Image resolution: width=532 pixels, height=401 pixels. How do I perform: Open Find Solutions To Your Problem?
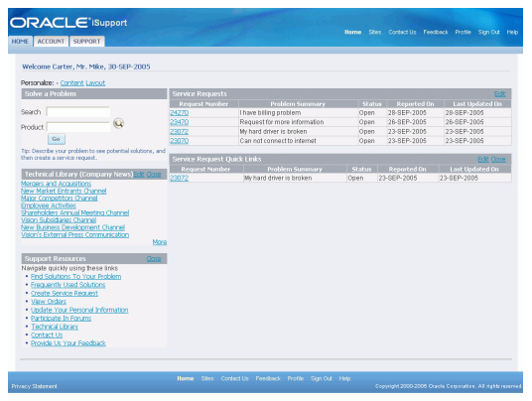click(x=76, y=277)
